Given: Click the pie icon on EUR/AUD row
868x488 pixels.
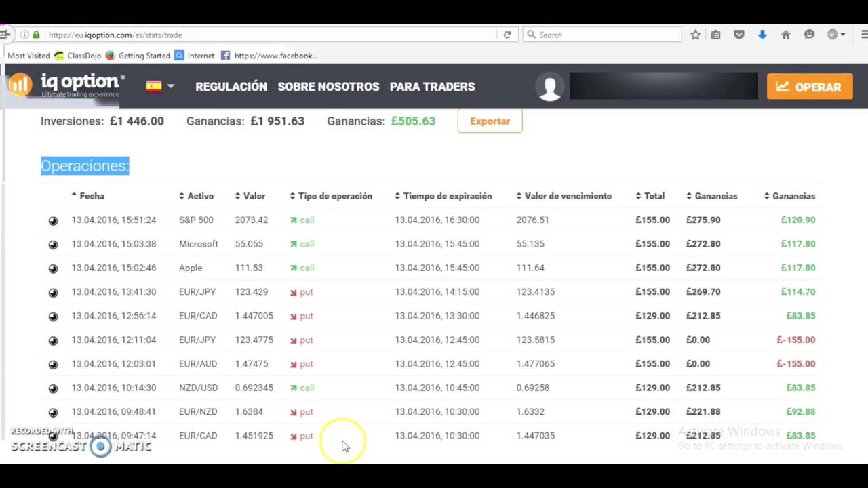Looking at the screenshot, I should 53,365.
